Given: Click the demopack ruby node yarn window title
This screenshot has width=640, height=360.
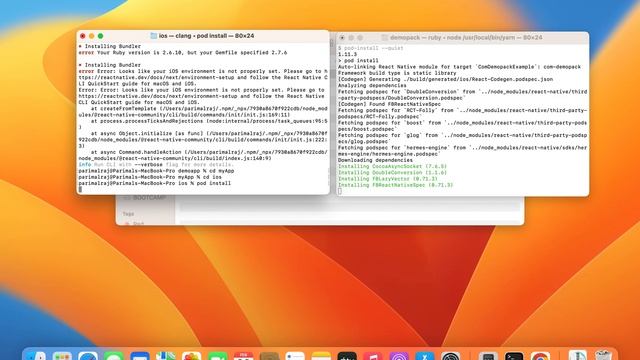Looking at the screenshot, I should 466,38.
